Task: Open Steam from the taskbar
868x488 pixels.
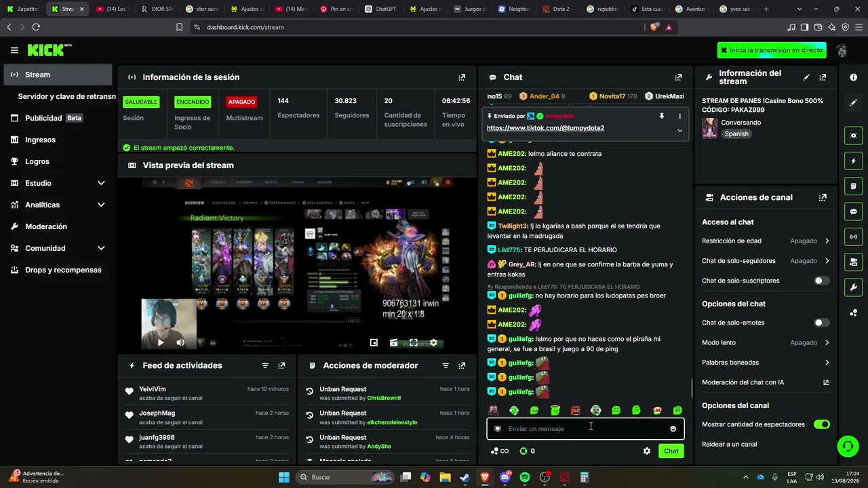Action: 465,477
